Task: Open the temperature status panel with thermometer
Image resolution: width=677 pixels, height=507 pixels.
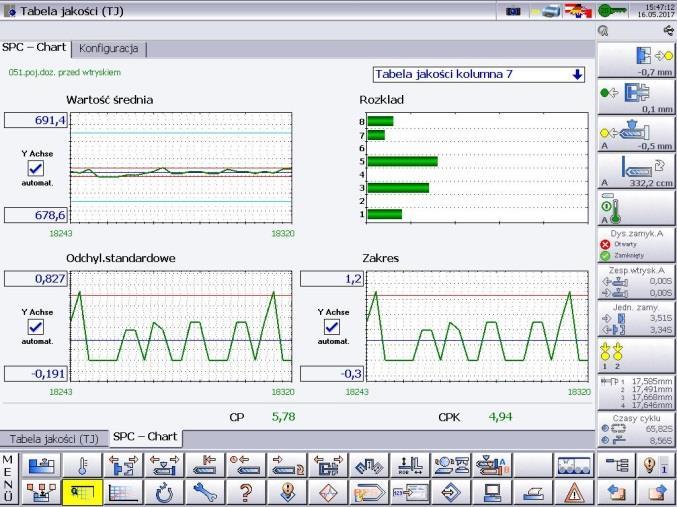Action: click(x=636, y=208)
